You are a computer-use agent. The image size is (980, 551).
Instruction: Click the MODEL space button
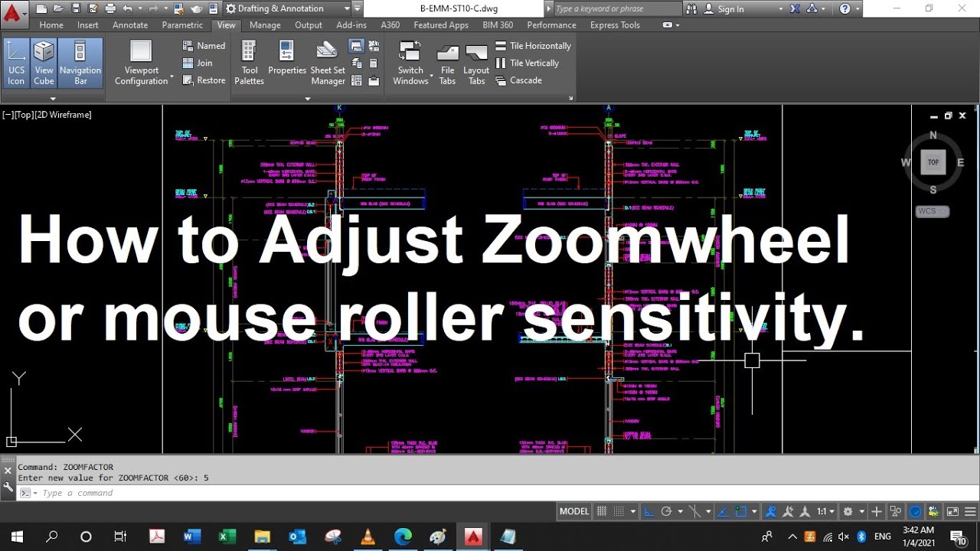tap(574, 511)
